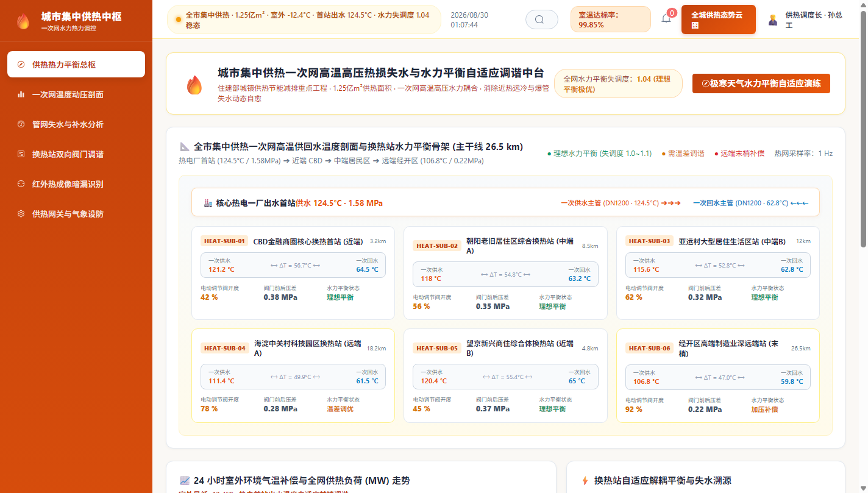Click the 78 % valve opening value

pos(209,409)
